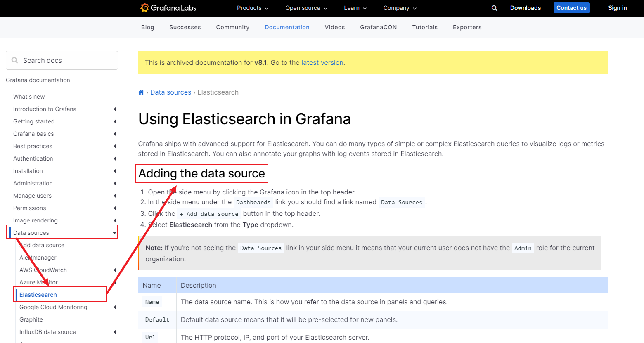Open search using the magnifier icon
This screenshot has width=644, height=343.
coord(494,8)
